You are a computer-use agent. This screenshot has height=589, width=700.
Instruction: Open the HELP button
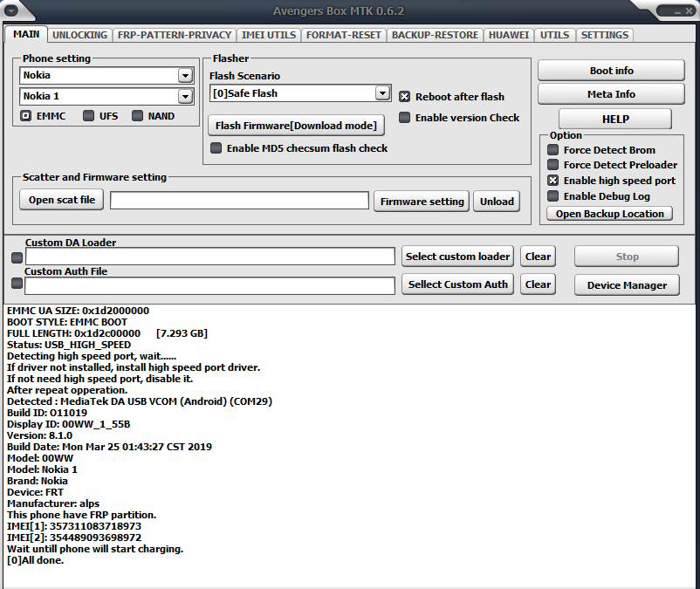point(615,120)
